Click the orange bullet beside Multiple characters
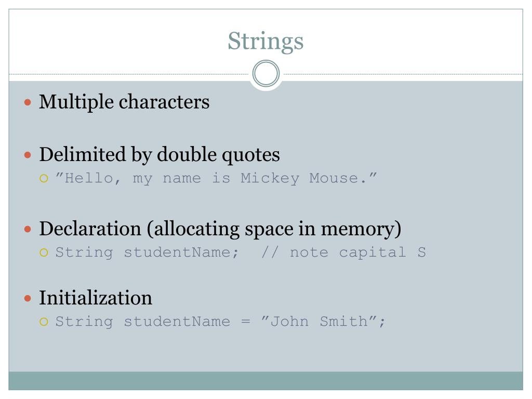 click(28, 102)
